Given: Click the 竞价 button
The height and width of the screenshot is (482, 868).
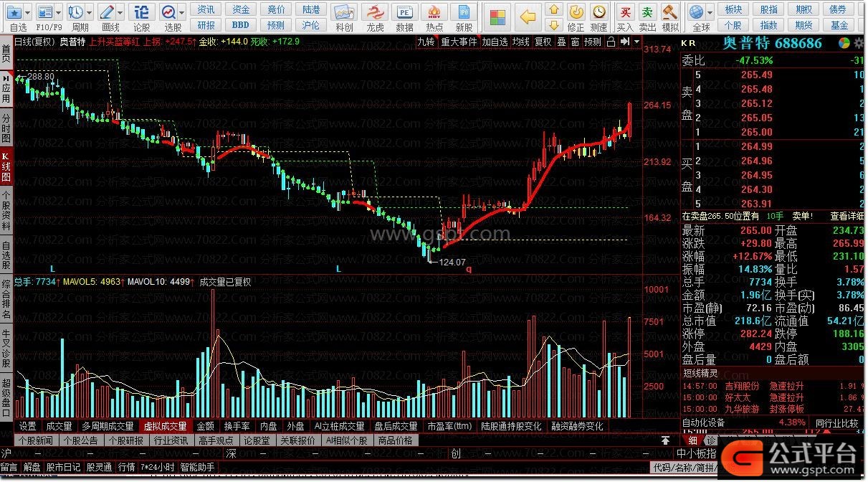Looking at the screenshot, I should pos(276,9).
